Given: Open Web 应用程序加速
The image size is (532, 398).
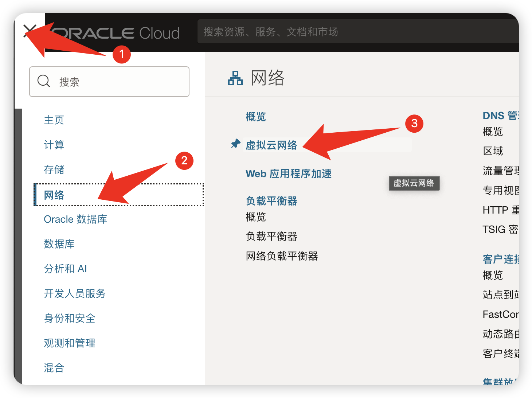Looking at the screenshot, I should (288, 174).
